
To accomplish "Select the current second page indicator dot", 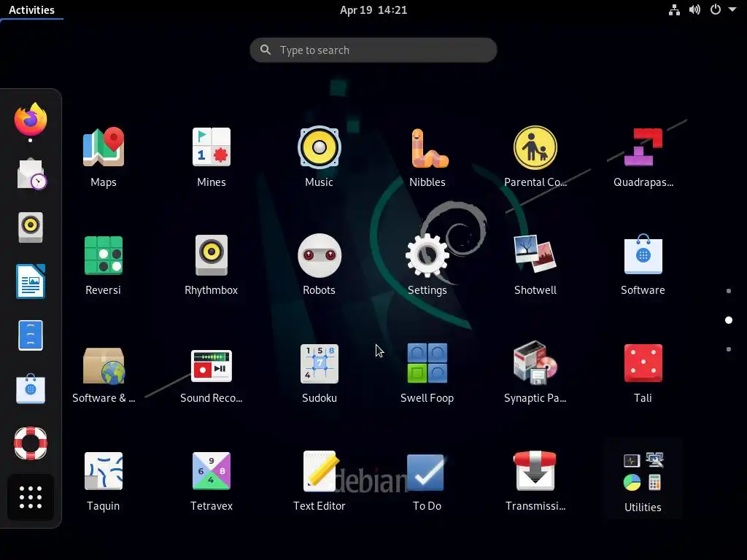I will 729,320.
